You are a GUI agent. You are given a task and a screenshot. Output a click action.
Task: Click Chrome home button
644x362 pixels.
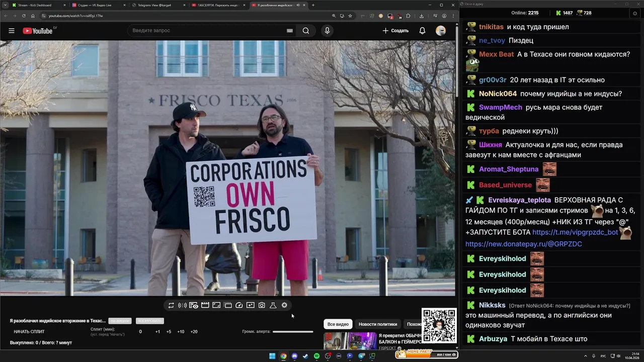pyautogui.click(x=33, y=16)
